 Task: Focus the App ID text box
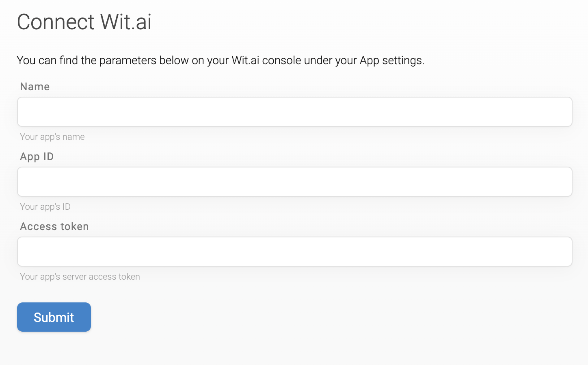pos(294,182)
